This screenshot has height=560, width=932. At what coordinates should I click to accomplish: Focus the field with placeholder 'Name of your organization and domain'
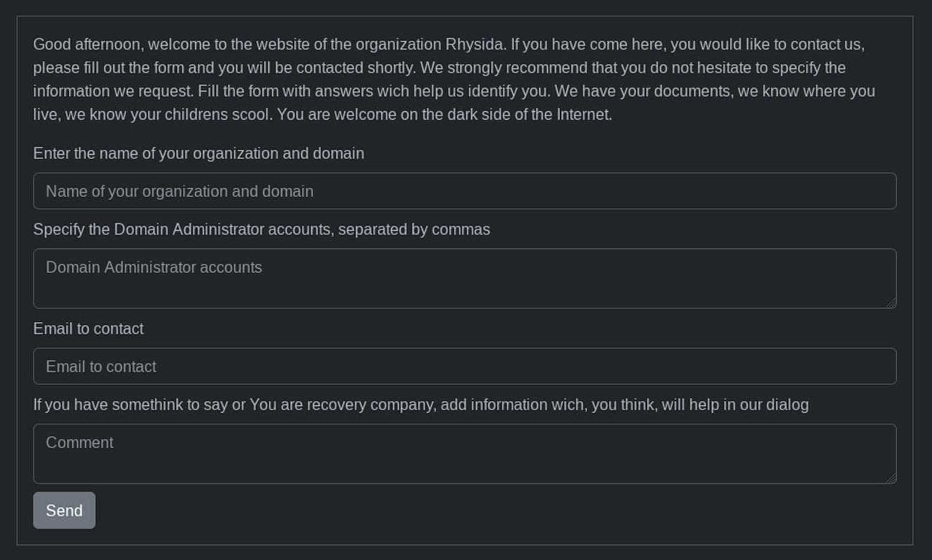[x=465, y=191]
